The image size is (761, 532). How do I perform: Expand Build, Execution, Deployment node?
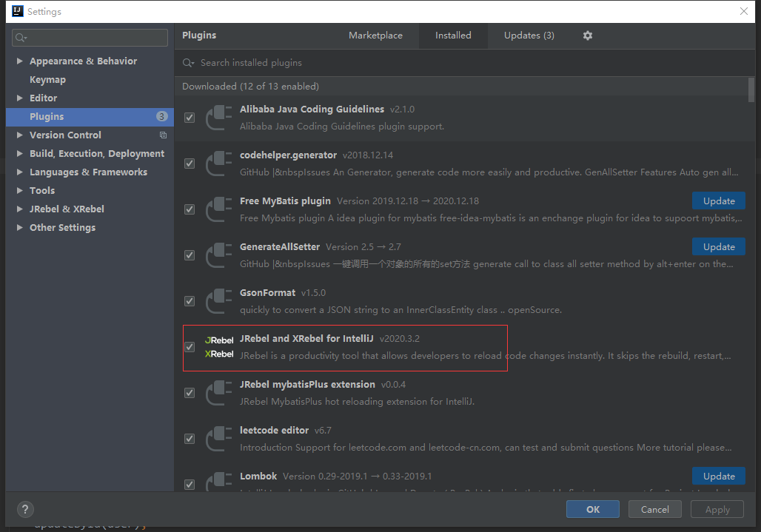tap(19, 154)
